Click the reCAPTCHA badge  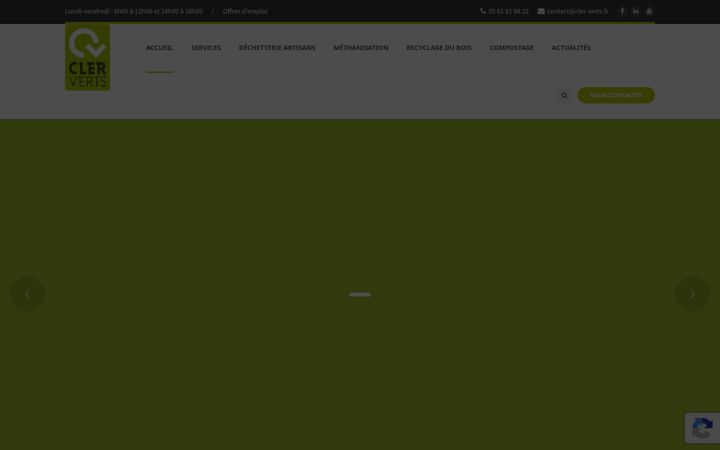tap(702, 428)
